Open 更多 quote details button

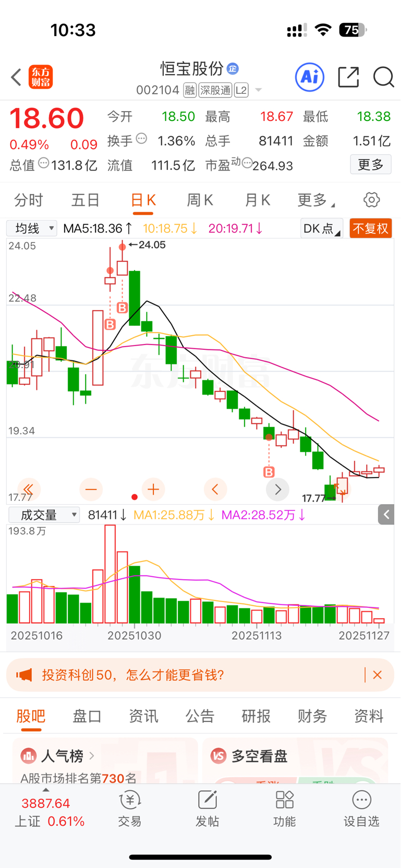[x=371, y=165]
